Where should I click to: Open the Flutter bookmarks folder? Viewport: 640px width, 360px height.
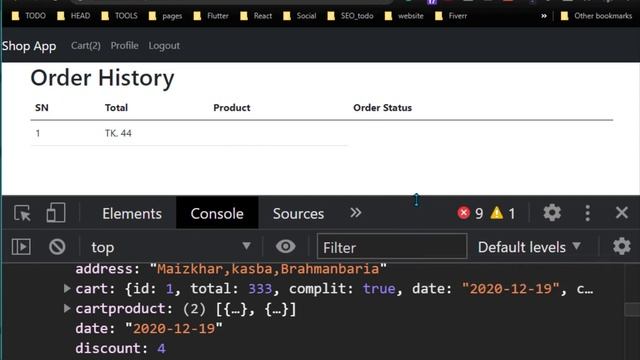point(211,16)
